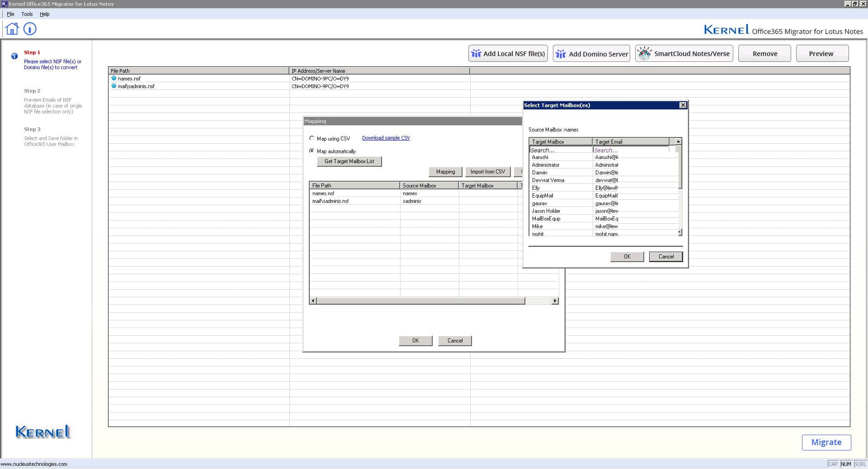Click Step 2 label in sidebar

(32, 91)
